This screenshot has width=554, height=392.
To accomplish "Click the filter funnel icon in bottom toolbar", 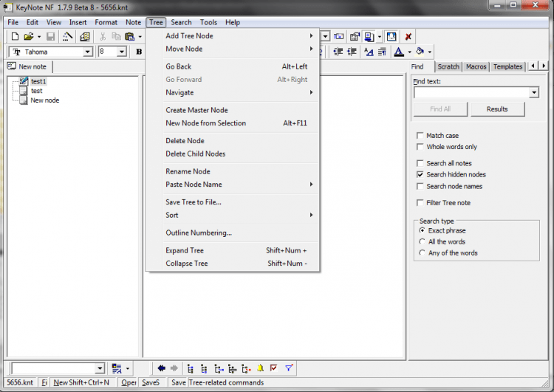I will [289, 368].
